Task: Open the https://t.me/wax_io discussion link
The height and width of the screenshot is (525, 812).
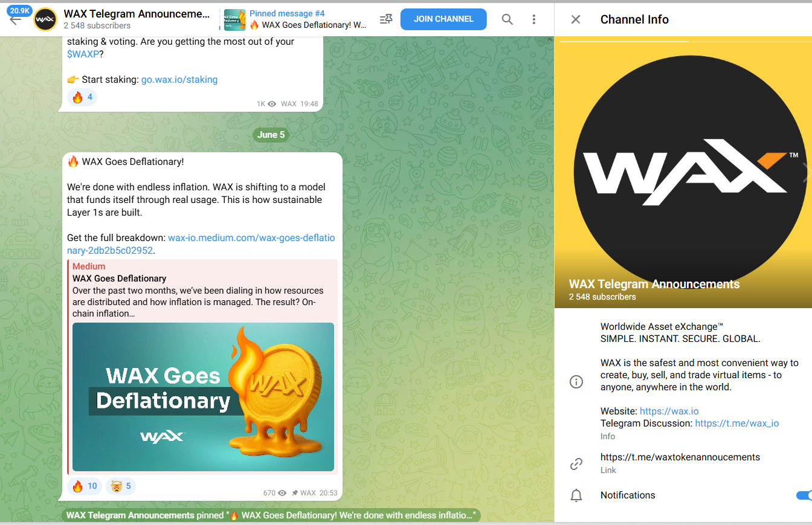Action: (x=737, y=424)
